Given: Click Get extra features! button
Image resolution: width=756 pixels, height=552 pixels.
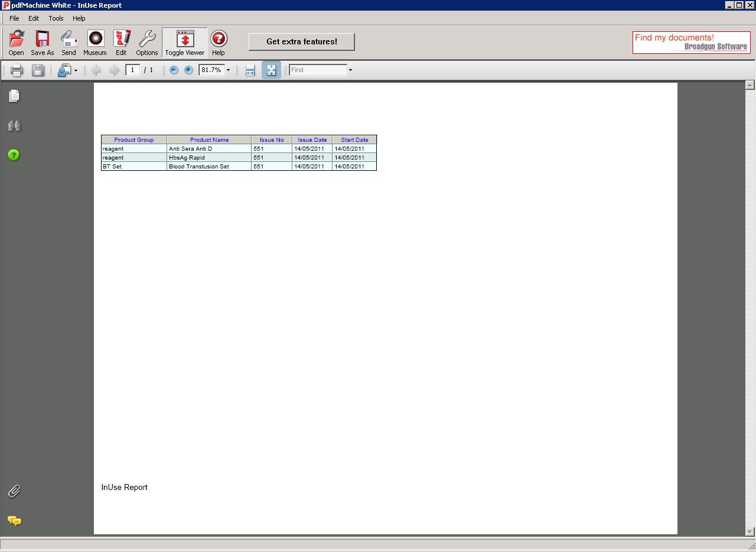Looking at the screenshot, I should pyautogui.click(x=302, y=41).
